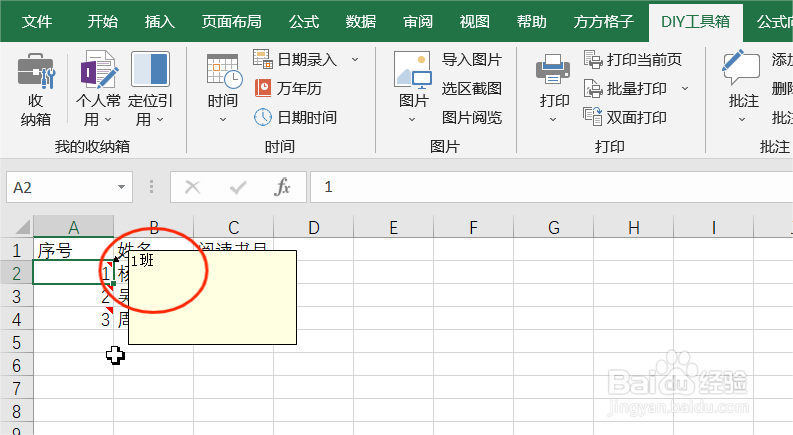Click cell A3 containing 2
Image resolution: width=793 pixels, height=435 pixels.
tap(73, 296)
